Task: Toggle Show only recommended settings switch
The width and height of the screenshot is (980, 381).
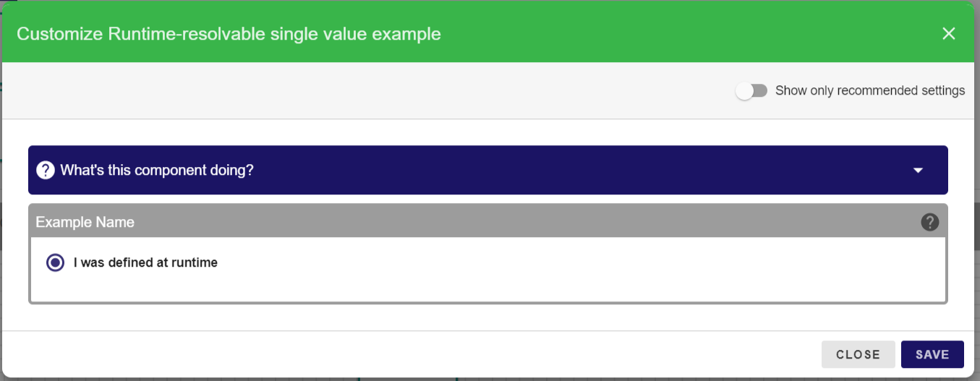Action: [x=751, y=91]
